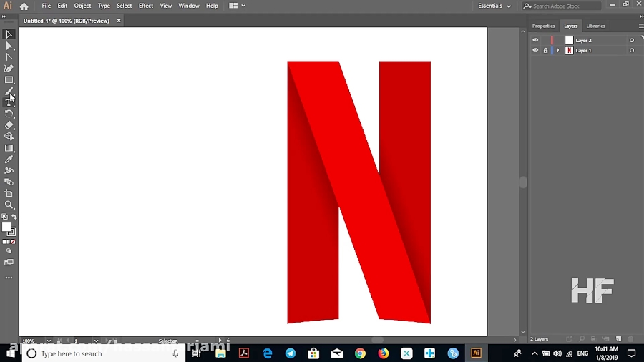Open the Window menu

click(x=189, y=6)
